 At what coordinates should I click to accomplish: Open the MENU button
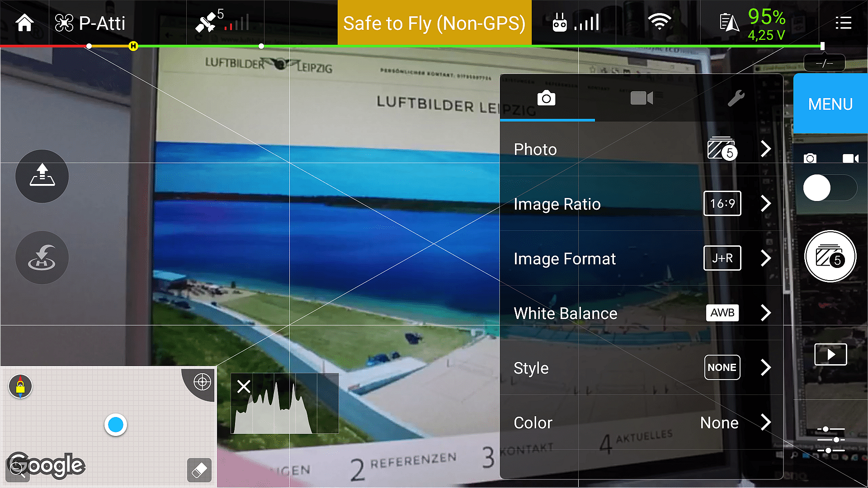coord(830,103)
